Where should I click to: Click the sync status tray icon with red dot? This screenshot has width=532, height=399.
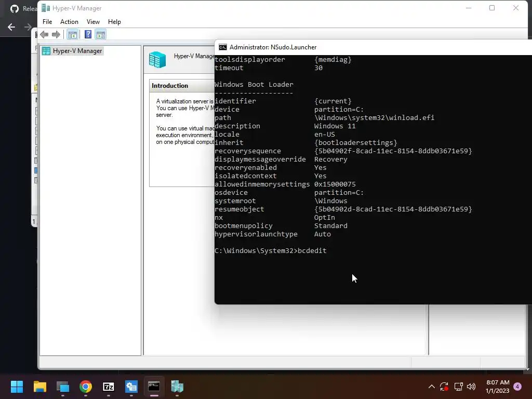(x=444, y=387)
